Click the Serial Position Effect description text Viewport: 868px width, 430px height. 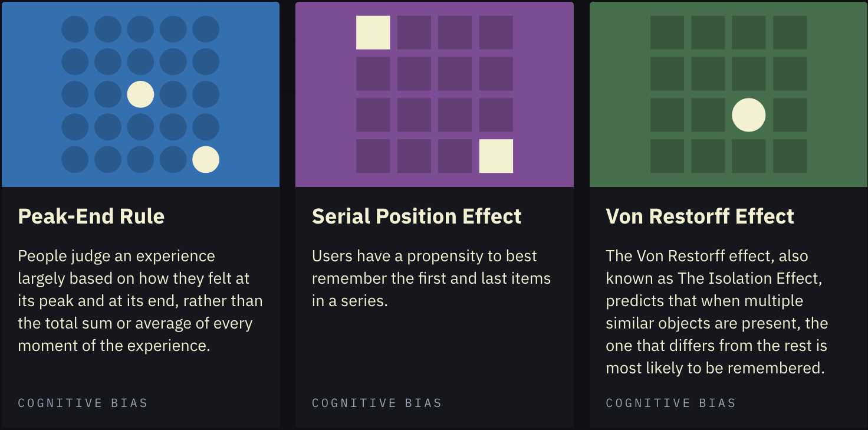click(431, 278)
